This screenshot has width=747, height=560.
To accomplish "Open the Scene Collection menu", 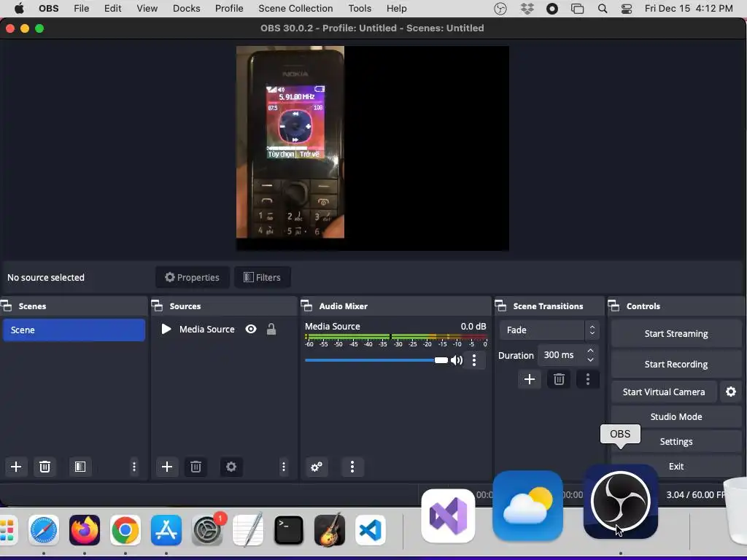I will click(x=295, y=9).
